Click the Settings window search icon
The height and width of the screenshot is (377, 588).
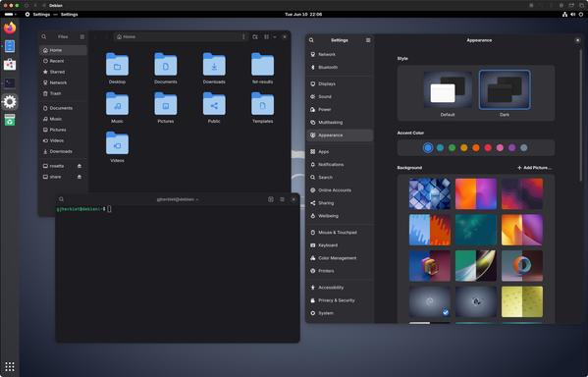coord(311,40)
